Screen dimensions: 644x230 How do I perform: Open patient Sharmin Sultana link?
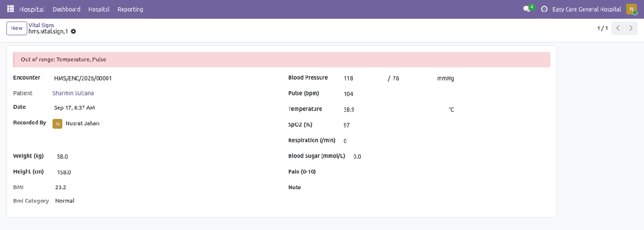tap(73, 93)
